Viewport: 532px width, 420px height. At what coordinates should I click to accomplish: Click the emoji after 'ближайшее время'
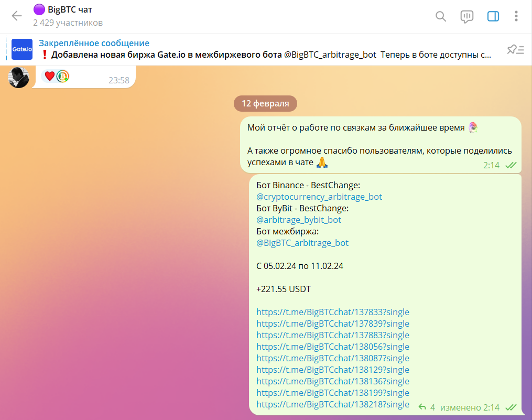tap(473, 127)
